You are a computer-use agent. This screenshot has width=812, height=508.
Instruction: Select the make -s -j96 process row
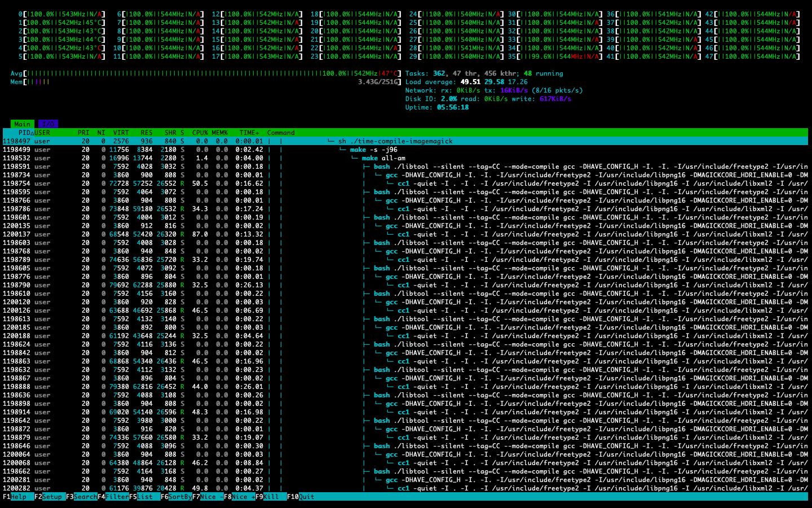(373, 150)
